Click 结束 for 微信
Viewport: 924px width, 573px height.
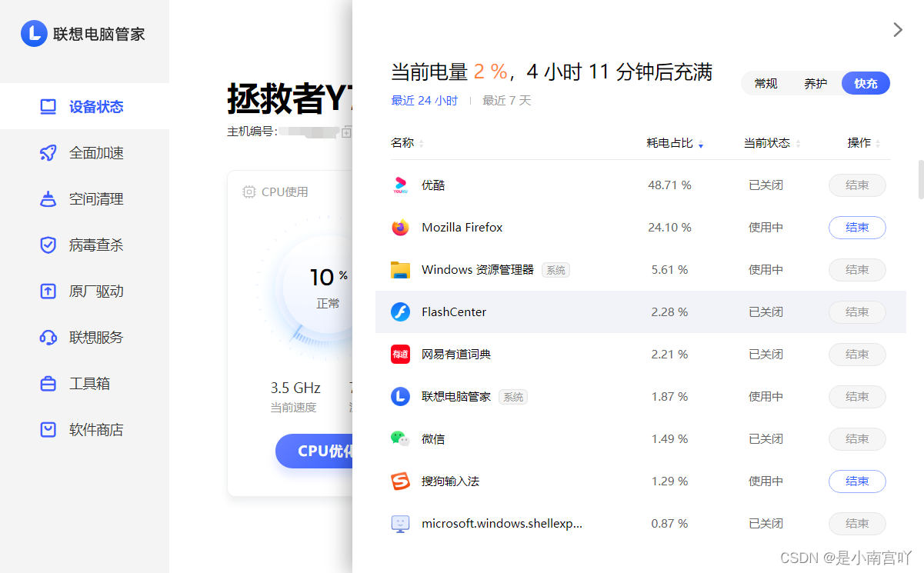[857, 439]
